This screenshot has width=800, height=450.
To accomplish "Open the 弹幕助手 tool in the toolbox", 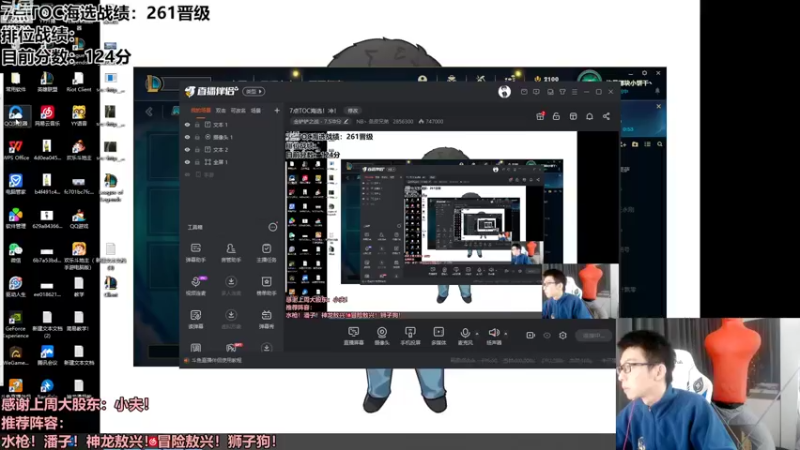I will tap(195, 252).
